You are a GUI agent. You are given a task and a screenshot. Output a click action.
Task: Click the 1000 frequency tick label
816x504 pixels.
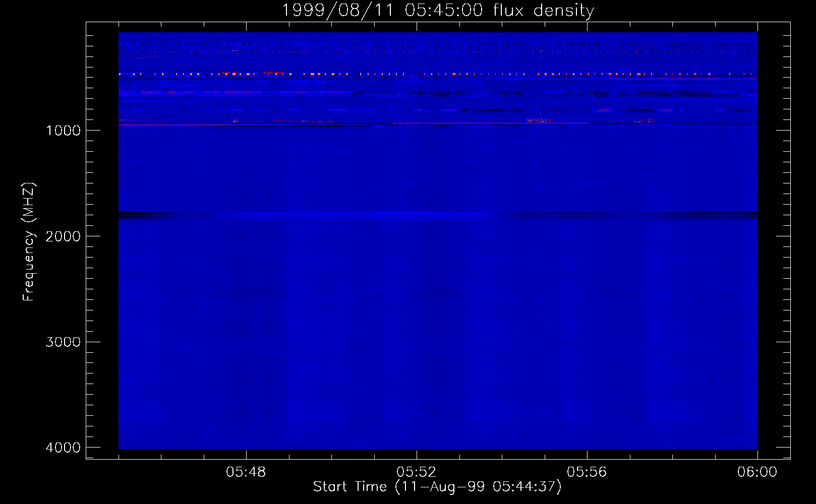click(x=63, y=131)
